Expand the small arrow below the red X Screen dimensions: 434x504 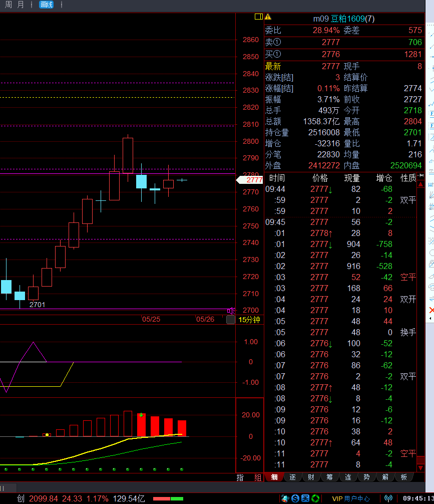431,319
